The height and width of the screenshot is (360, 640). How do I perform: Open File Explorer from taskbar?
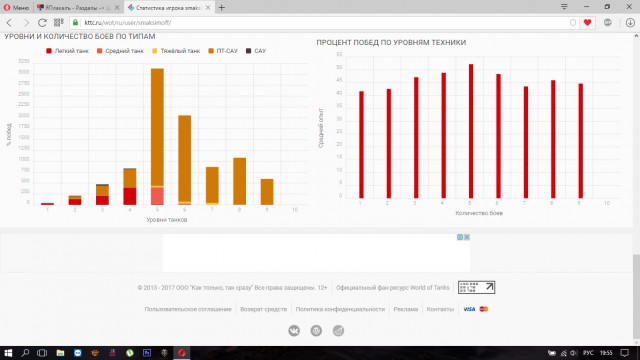[x=60, y=353]
